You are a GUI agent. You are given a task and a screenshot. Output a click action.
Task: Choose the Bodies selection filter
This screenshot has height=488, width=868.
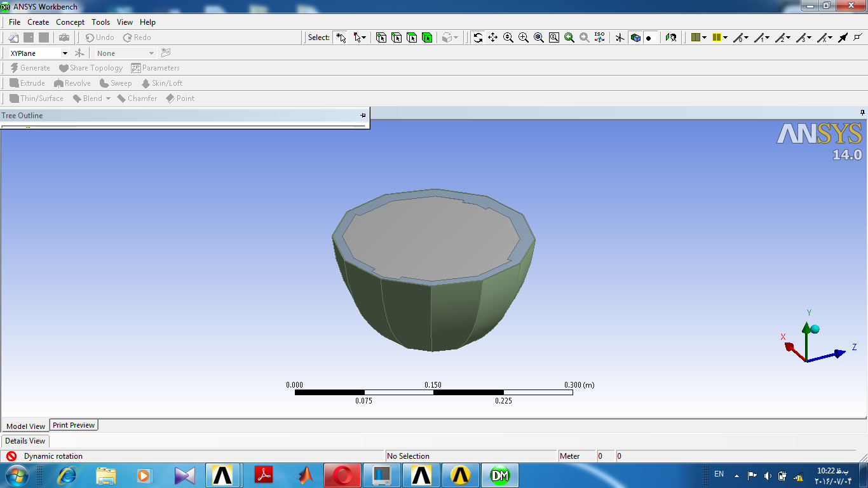pyautogui.click(x=427, y=37)
